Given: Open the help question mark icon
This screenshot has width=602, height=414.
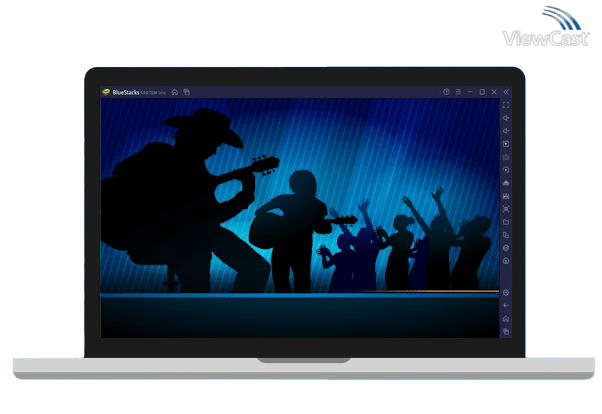Looking at the screenshot, I should coord(446,92).
